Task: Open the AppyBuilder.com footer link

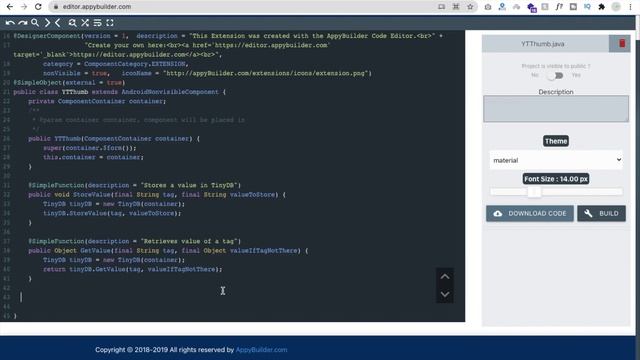Action: pos(261,350)
